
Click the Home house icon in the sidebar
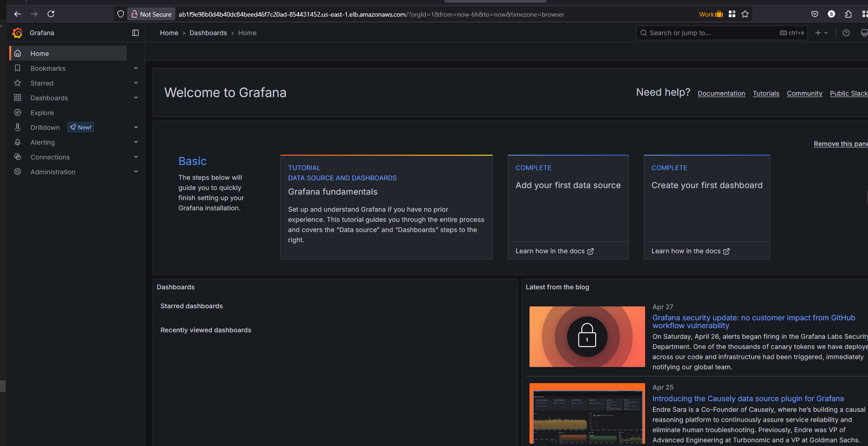18,53
